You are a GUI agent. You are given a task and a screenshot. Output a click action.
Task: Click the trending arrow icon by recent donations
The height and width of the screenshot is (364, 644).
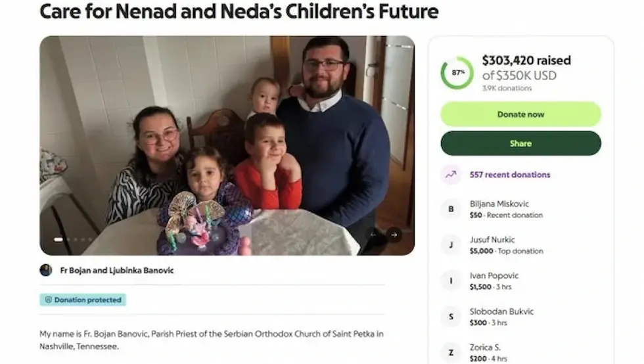[x=450, y=175]
